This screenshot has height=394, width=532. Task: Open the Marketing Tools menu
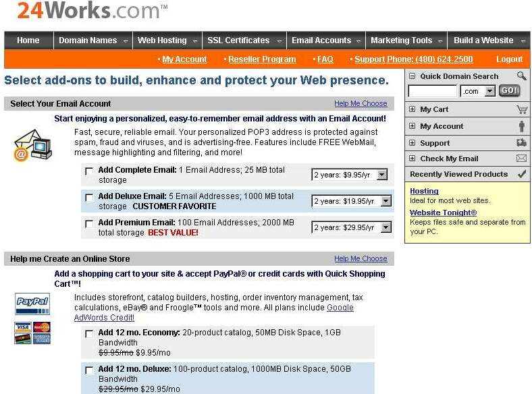pyautogui.click(x=406, y=40)
